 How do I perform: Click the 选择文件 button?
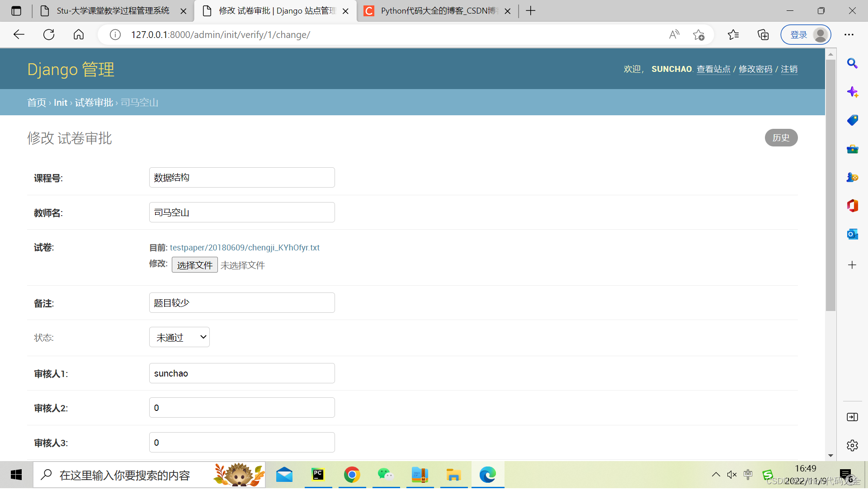click(x=194, y=265)
